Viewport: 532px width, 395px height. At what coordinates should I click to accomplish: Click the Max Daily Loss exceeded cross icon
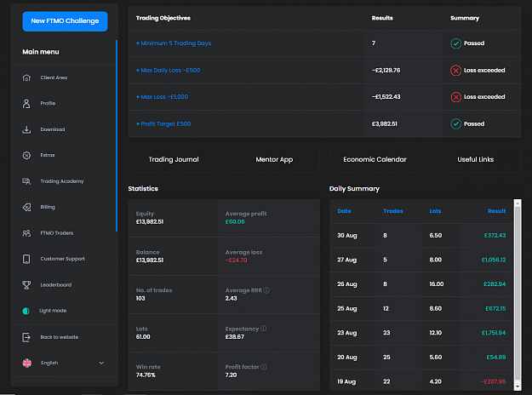coord(455,71)
